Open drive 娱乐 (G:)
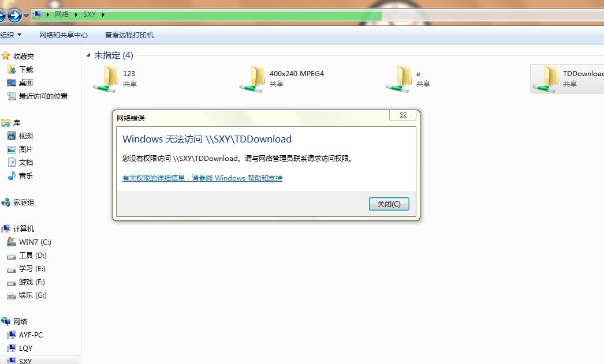 33,295
